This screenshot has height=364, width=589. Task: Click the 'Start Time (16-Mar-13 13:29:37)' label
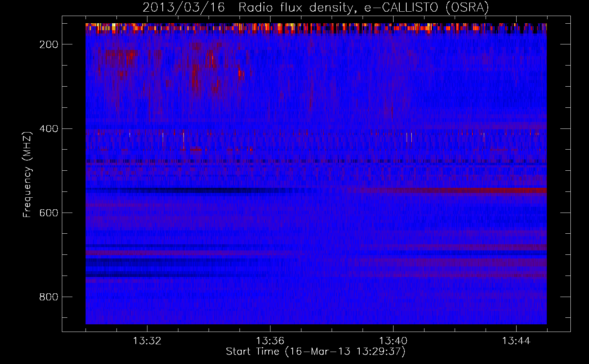316,352
